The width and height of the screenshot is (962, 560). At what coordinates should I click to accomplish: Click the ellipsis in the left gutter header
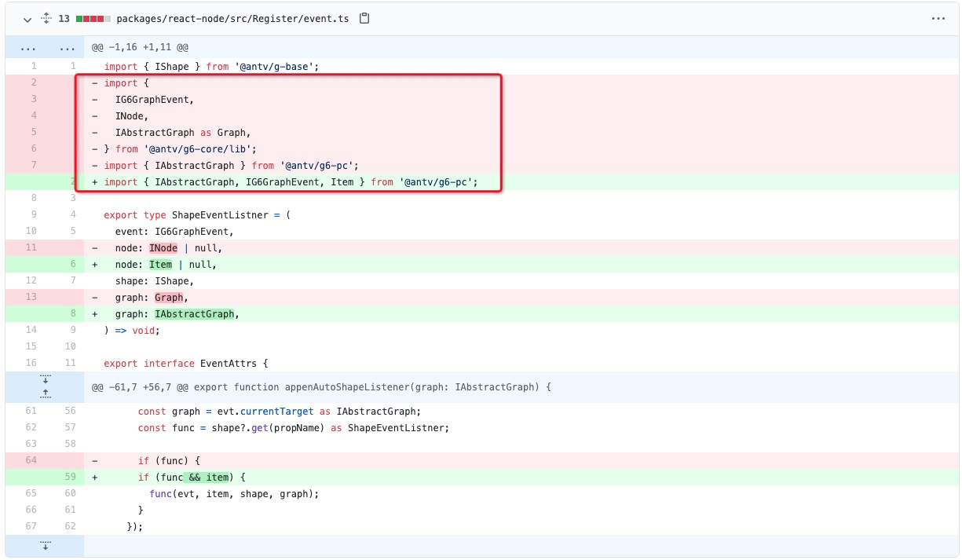pos(29,47)
